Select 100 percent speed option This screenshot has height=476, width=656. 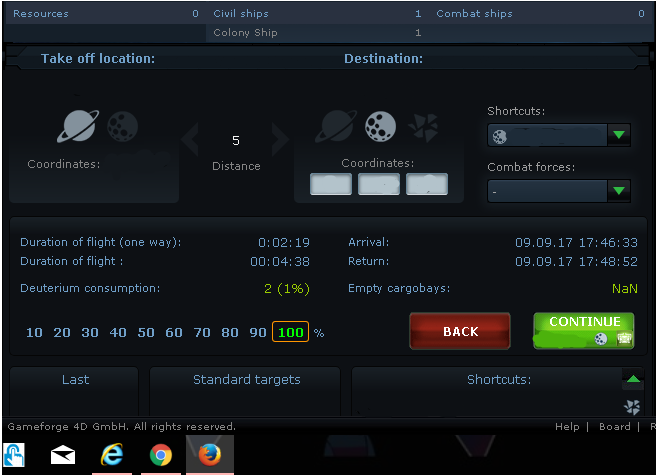(x=290, y=332)
